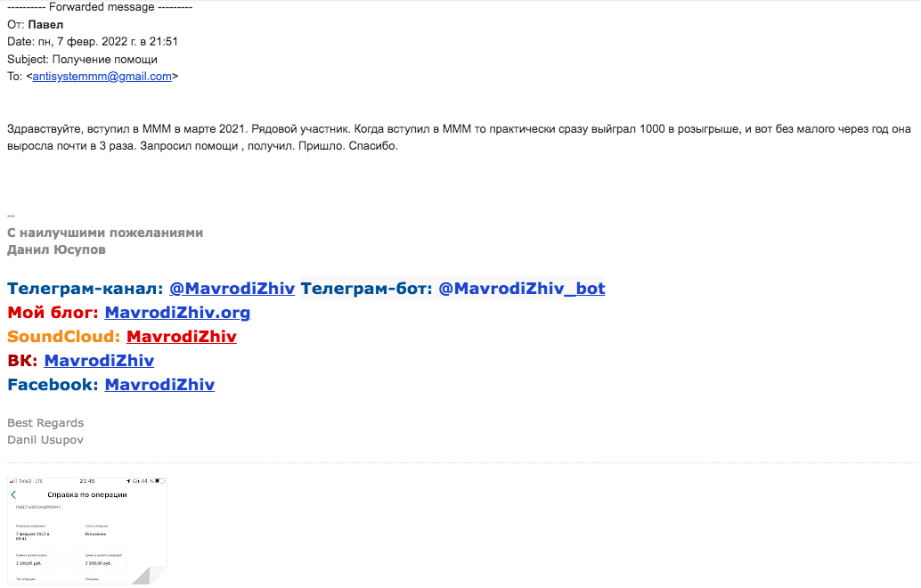
Task: Open the ВК MavrodiZhiv link
Action: coord(99,361)
